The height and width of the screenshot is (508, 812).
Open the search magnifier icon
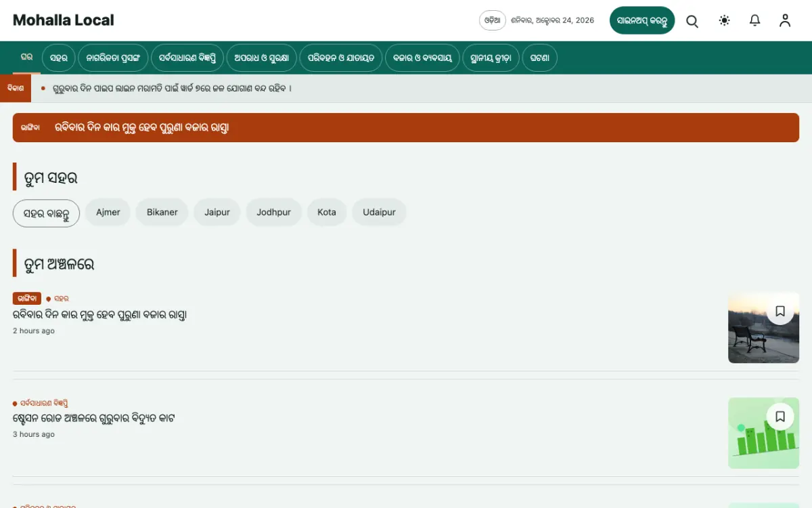(x=692, y=21)
